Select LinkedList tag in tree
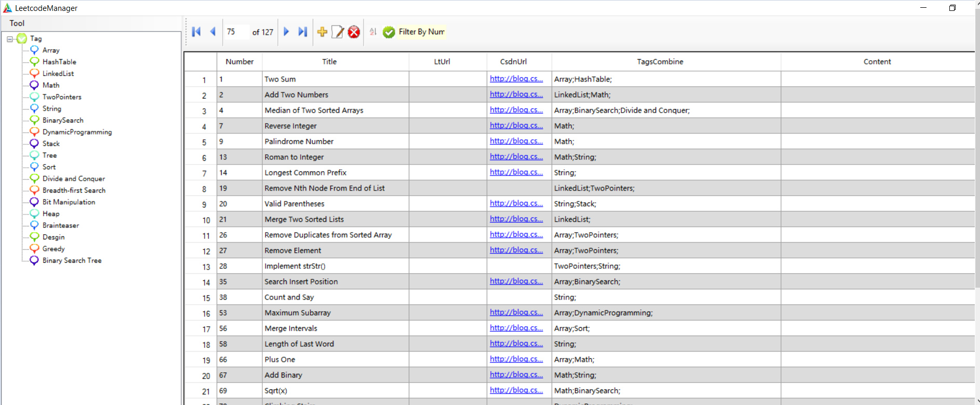 tap(58, 74)
